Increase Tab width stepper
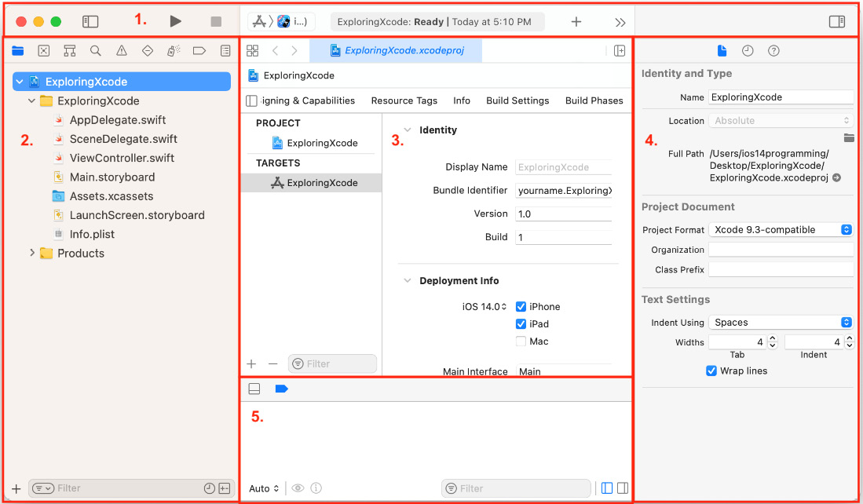The width and height of the screenshot is (863, 504). pyautogui.click(x=773, y=339)
